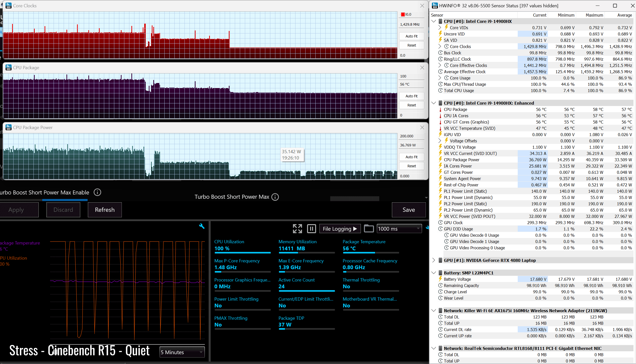Close the CPU Package Power graph window
Image resolution: width=636 pixels, height=364 pixels.
pos(422,127)
